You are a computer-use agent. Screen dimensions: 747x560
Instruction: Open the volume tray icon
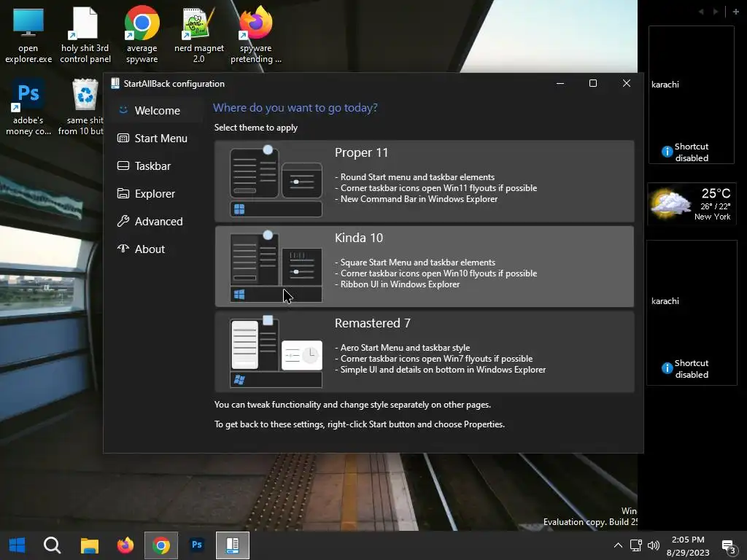[654, 545]
